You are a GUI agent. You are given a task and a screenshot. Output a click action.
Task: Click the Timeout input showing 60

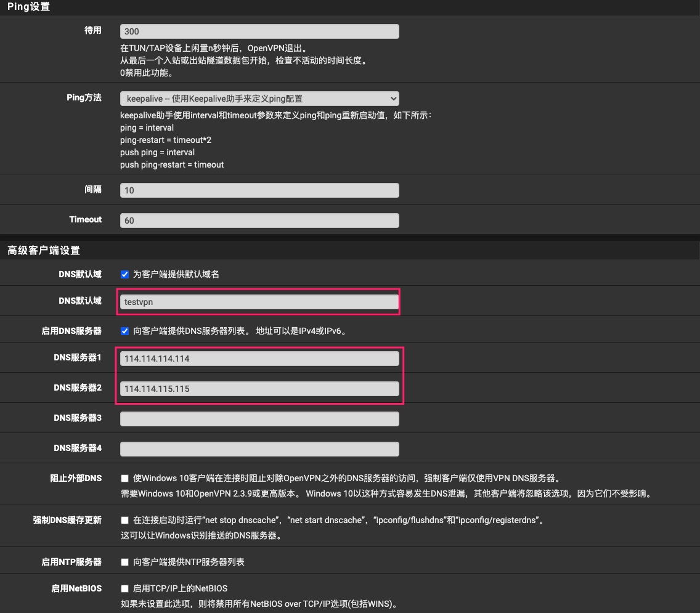[259, 221]
